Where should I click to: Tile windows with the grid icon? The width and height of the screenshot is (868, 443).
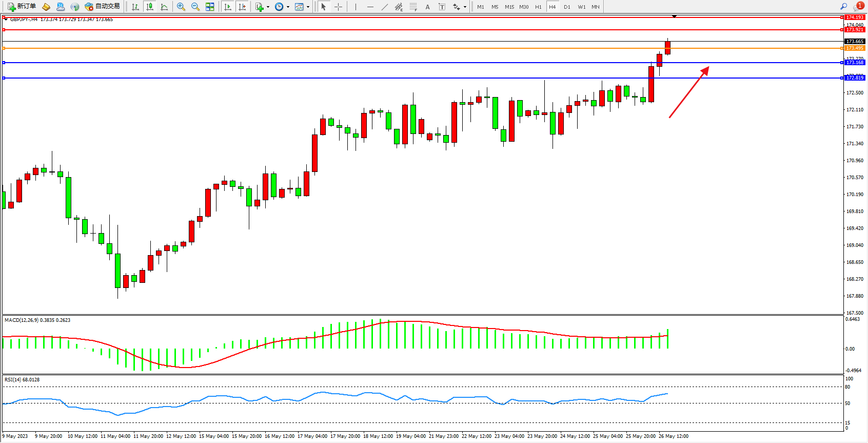point(210,7)
